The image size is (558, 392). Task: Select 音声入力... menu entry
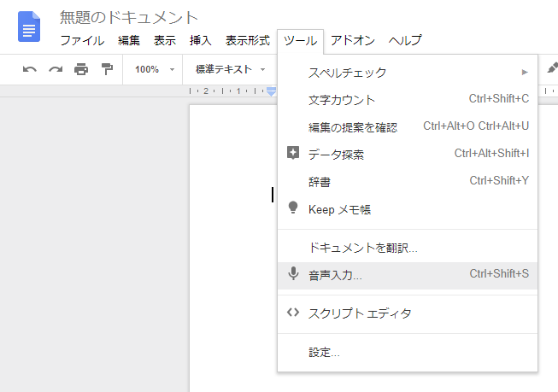[x=408, y=275]
